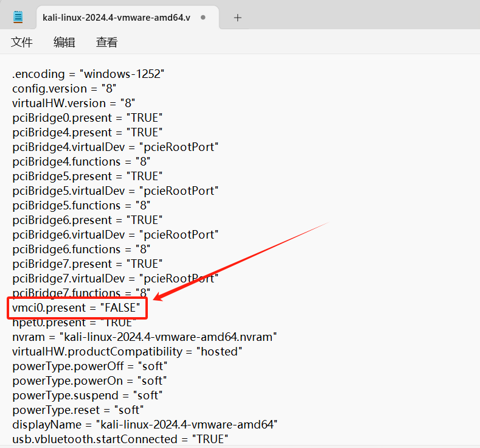This screenshot has width=480, height=448.
Task: Add a new tab with plus button
Action: 237,18
